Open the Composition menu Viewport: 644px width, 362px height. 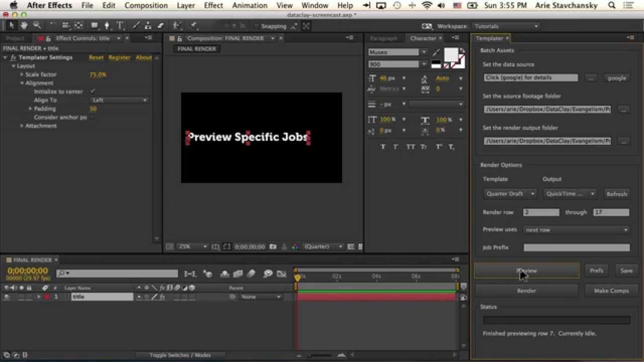tap(146, 6)
